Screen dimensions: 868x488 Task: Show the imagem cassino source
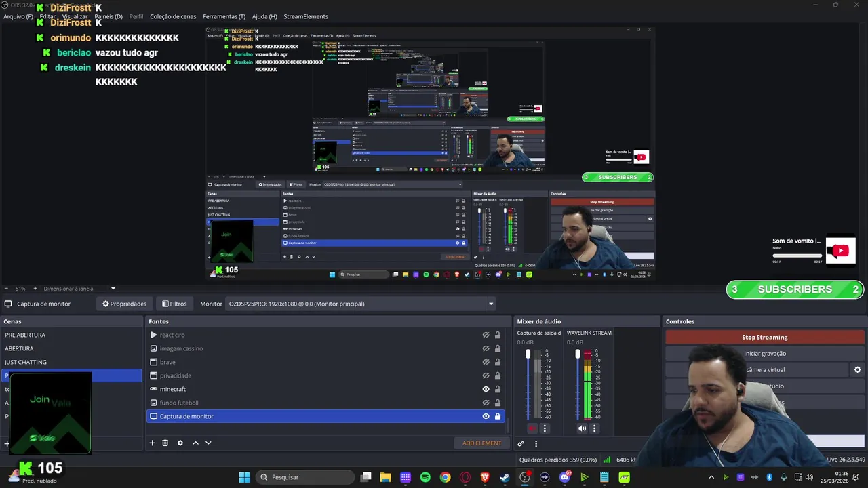tap(486, 348)
